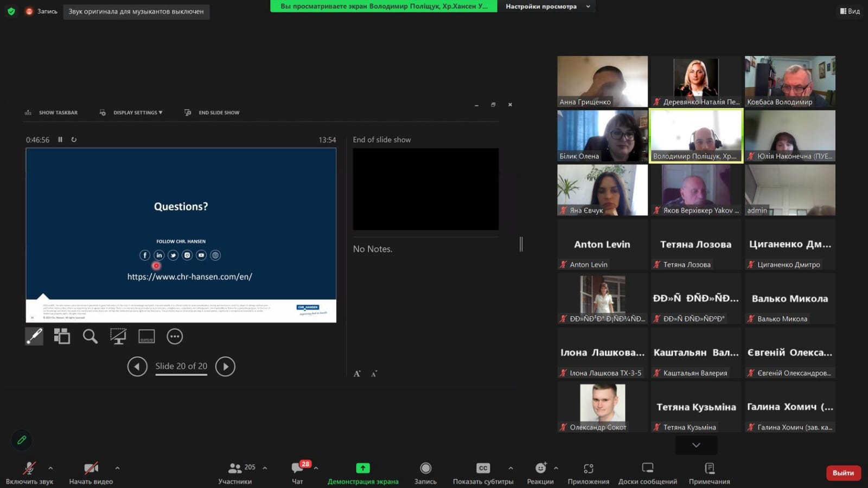Pause the presentation timer

pos(60,139)
